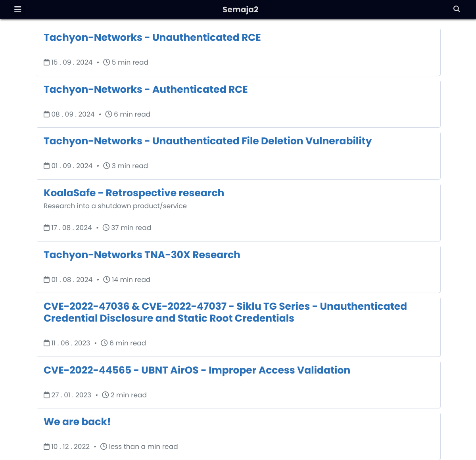Click clock icon beside 14 min read
This screenshot has height=460, width=476.
click(x=106, y=280)
